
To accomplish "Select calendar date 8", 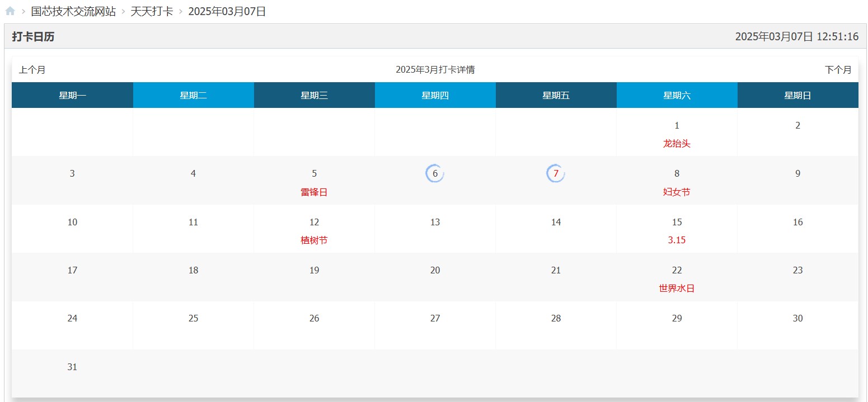I will [x=677, y=173].
